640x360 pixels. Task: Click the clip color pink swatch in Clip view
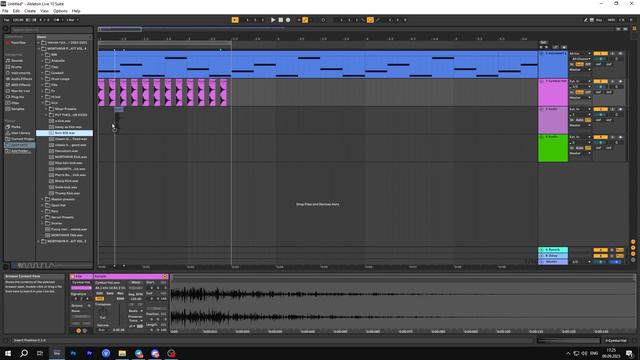click(x=81, y=288)
